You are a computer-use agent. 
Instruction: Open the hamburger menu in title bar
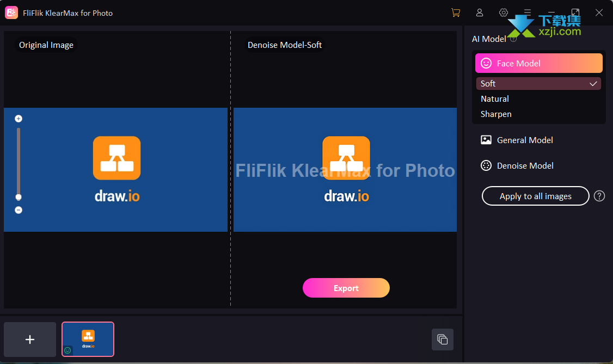pyautogui.click(x=528, y=13)
